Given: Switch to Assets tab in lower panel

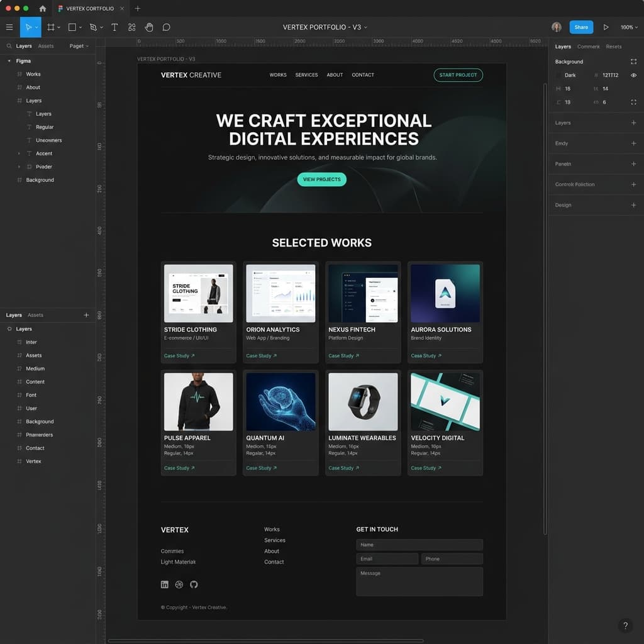Looking at the screenshot, I should pos(35,315).
